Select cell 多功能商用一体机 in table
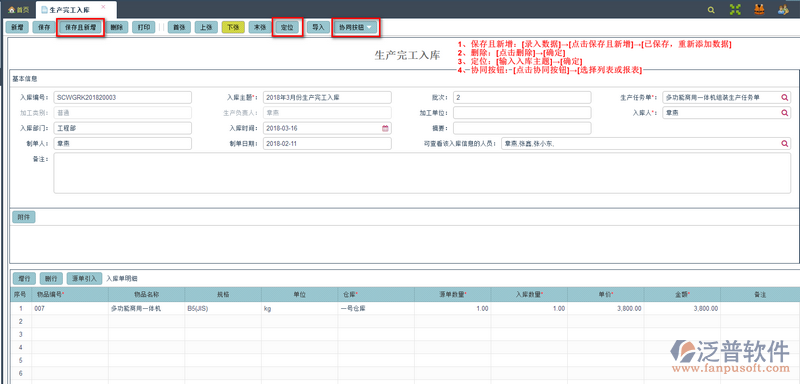 pos(146,309)
